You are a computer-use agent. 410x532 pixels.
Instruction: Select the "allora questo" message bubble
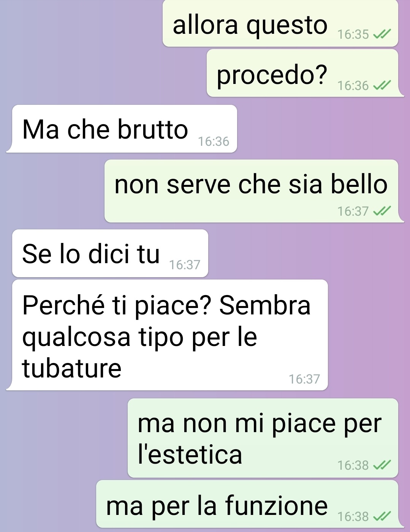[280, 24]
